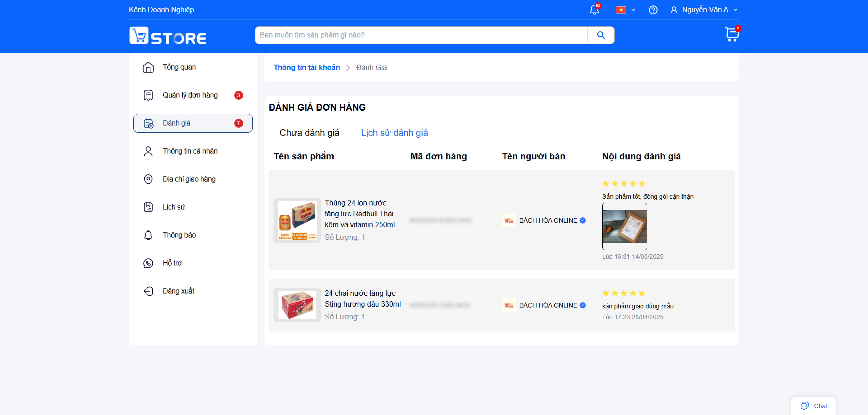Image resolution: width=868 pixels, height=415 pixels.
Task: Open the review photo thumbnail
Action: click(x=624, y=226)
